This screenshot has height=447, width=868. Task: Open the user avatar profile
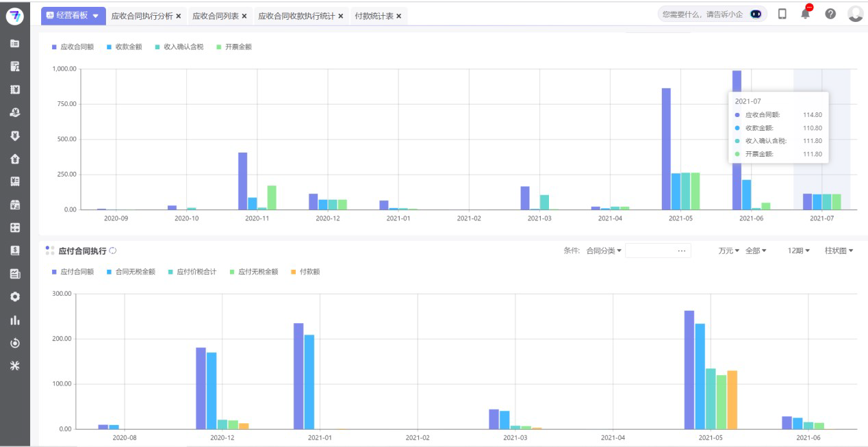855,14
